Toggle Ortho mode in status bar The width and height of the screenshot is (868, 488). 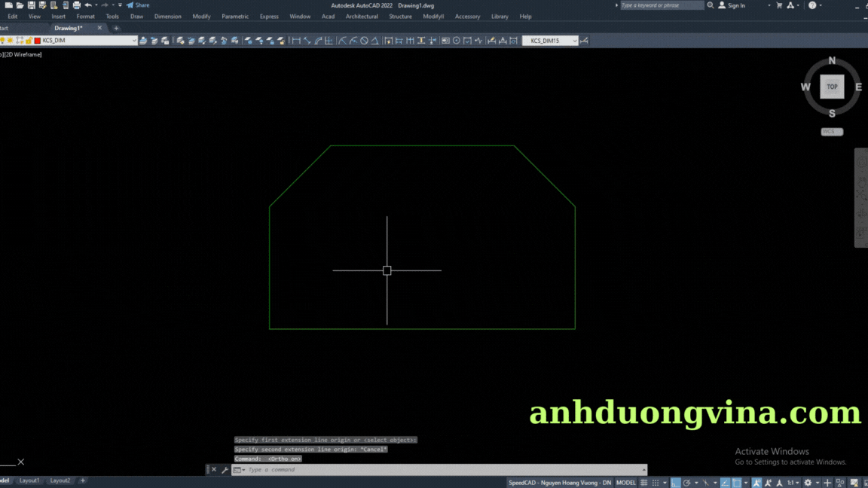tap(676, 483)
